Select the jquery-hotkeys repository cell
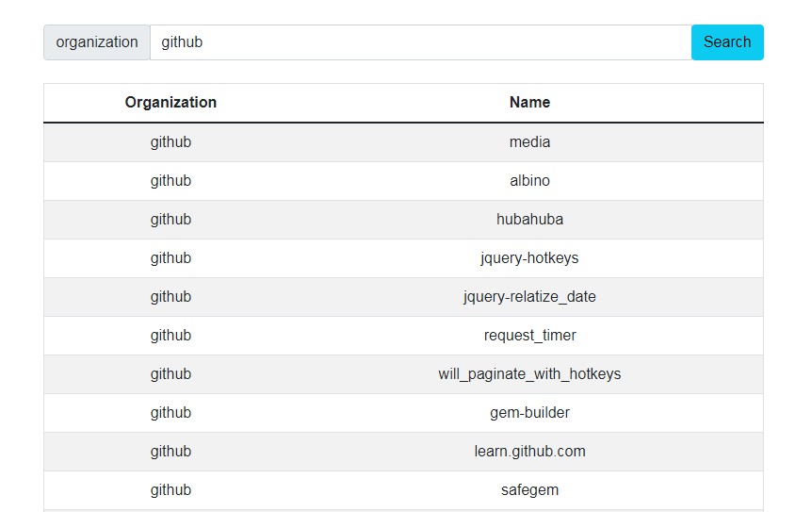The width and height of the screenshot is (812, 512). (529, 258)
